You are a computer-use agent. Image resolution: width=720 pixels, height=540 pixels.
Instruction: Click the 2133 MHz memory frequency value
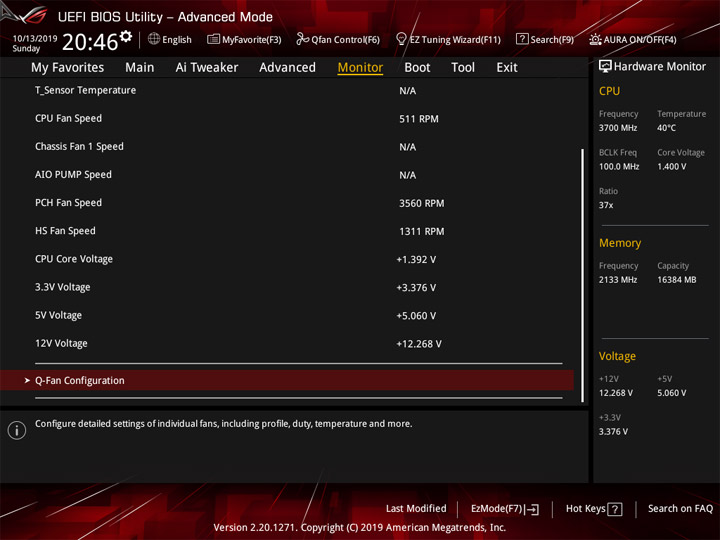[x=618, y=280]
